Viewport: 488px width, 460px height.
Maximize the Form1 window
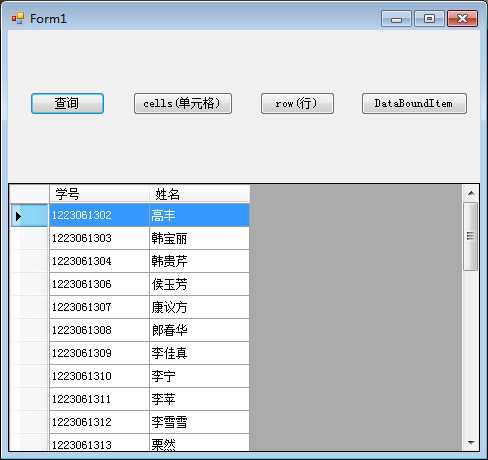(x=429, y=18)
